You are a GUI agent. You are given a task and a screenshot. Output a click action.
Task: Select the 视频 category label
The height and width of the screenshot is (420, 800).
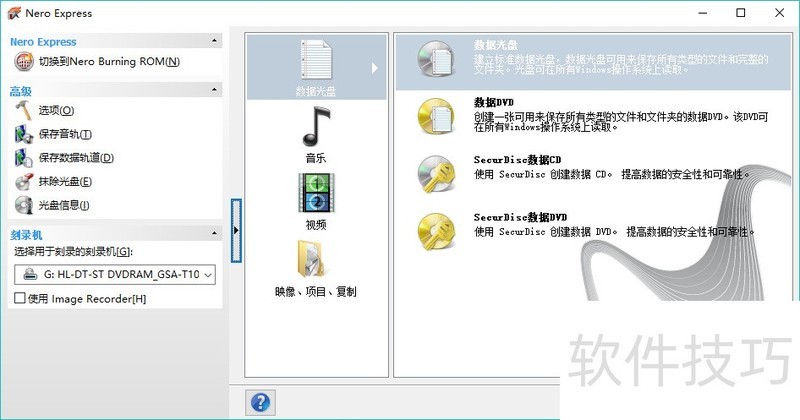point(316,225)
